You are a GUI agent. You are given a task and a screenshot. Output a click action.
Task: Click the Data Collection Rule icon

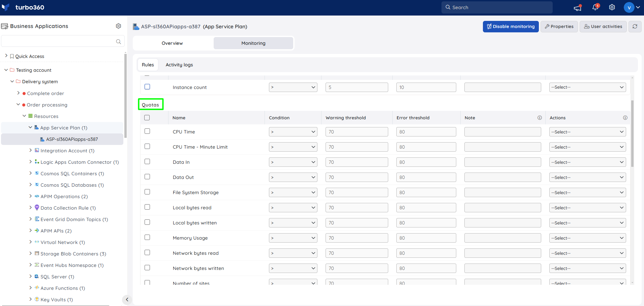pyautogui.click(x=37, y=208)
